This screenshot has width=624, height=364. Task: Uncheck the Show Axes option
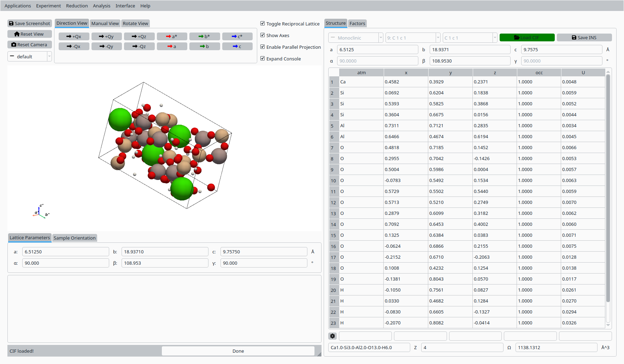pyautogui.click(x=263, y=35)
